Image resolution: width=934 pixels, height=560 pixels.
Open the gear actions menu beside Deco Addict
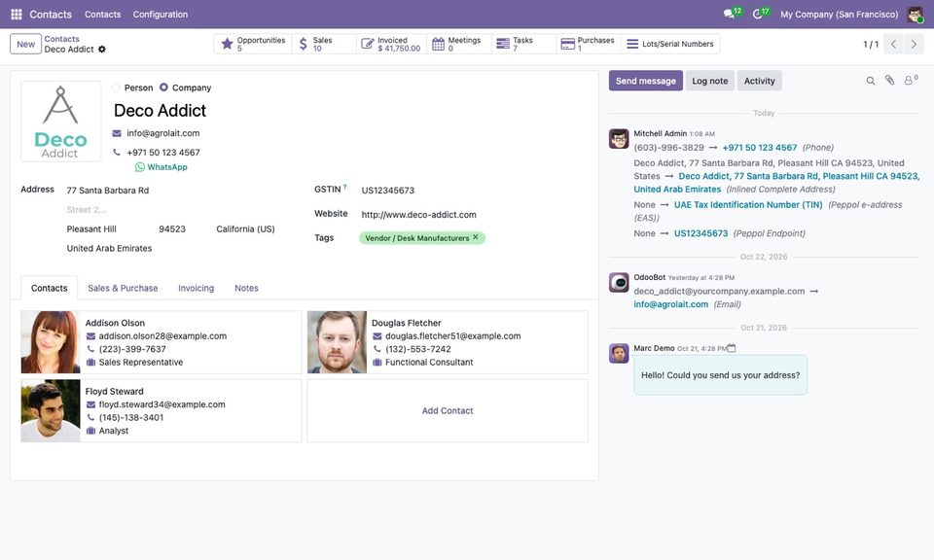click(102, 50)
